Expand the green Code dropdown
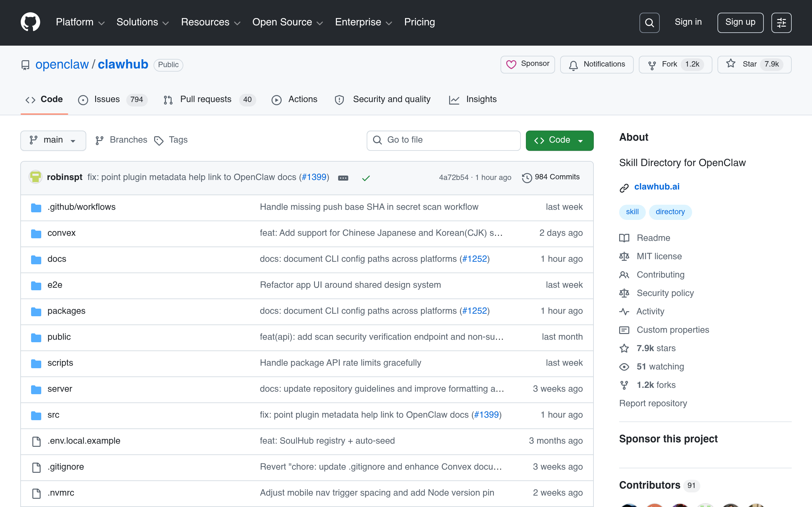 [559, 140]
